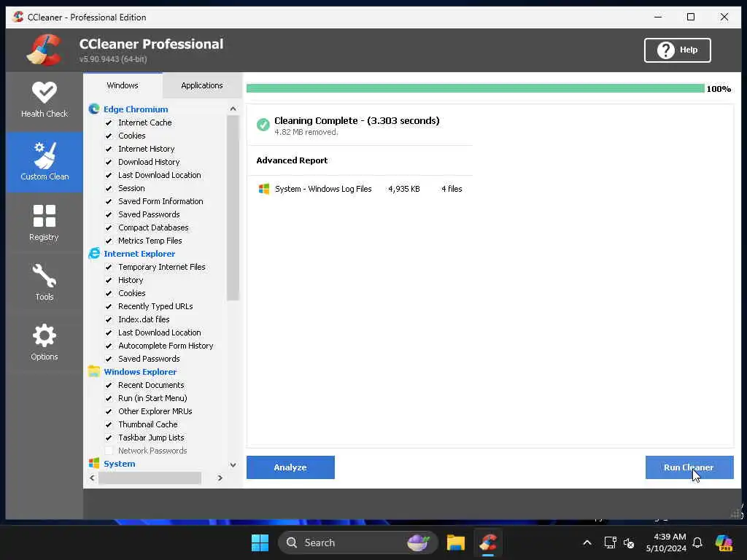Toggle the Session checkbox
Viewport: 747px width, 560px height.
tap(109, 189)
